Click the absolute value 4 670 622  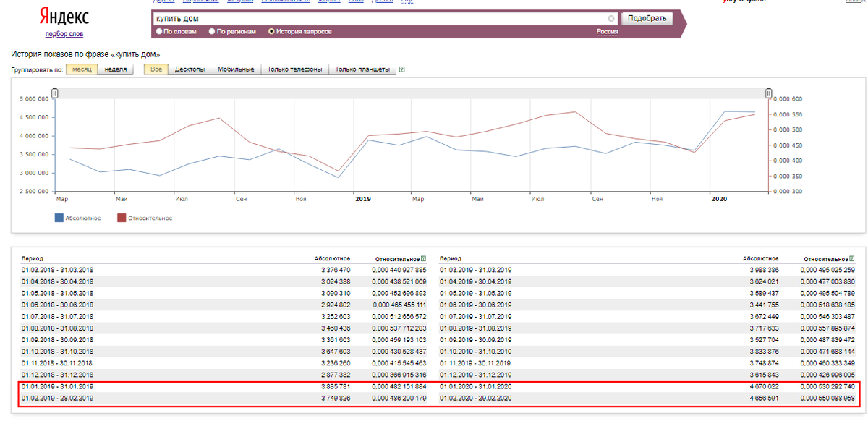pos(764,386)
